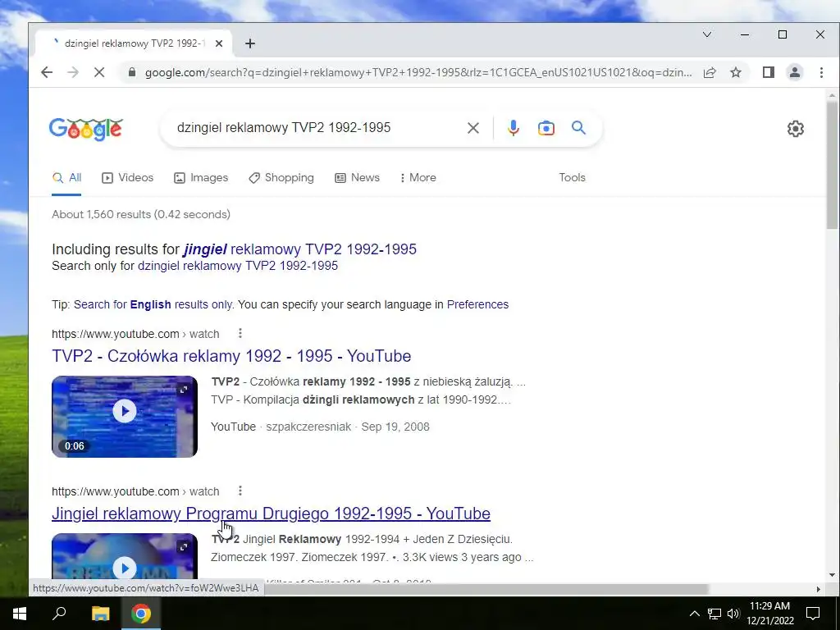Bookmark this page with the star icon
The width and height of the screenshot is (840, 630).
point(736,72)
